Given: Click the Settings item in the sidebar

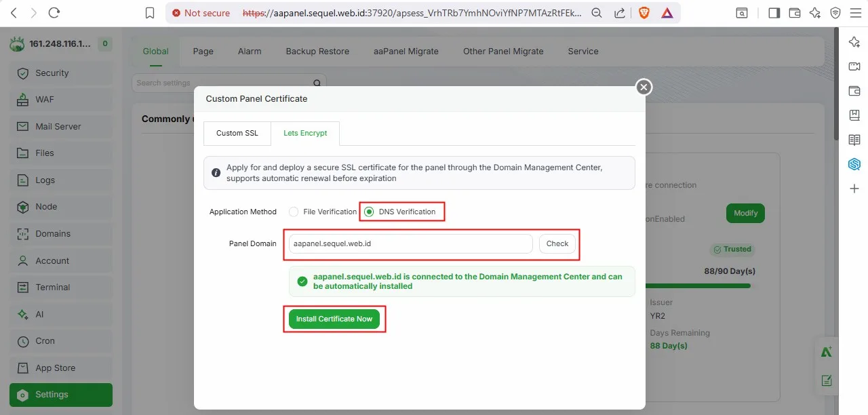Looking at the screenshot, I should pyautogui.click(x=61, y=395).
